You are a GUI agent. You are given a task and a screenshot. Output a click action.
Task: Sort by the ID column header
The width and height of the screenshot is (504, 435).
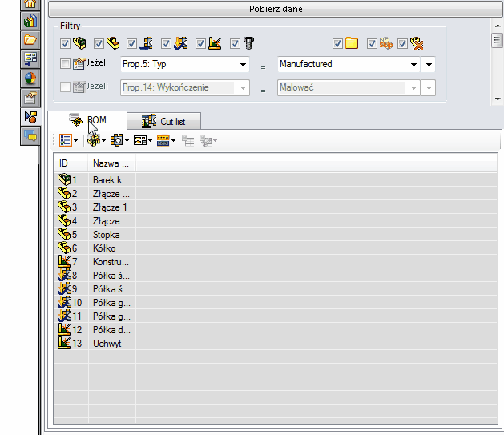point(71,163)
